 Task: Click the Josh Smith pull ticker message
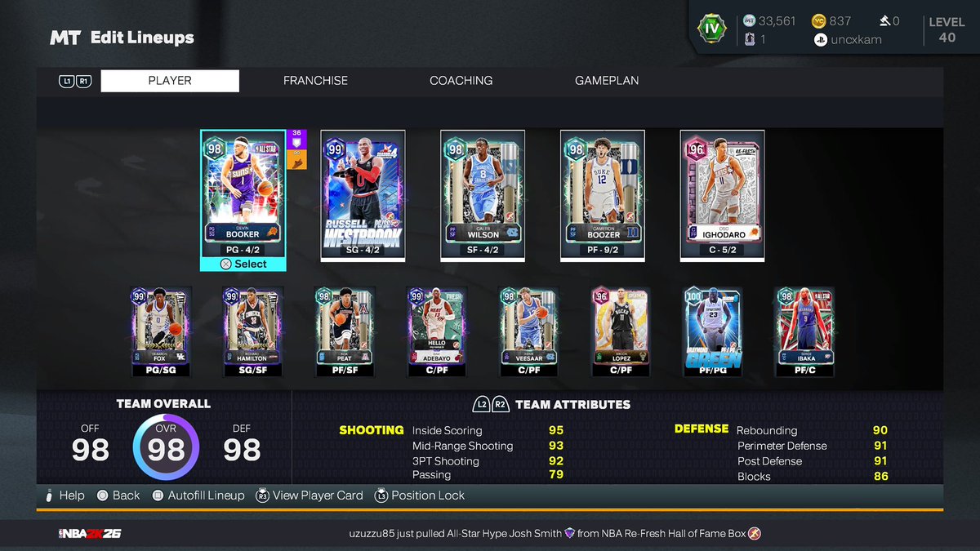click(555, 534)
